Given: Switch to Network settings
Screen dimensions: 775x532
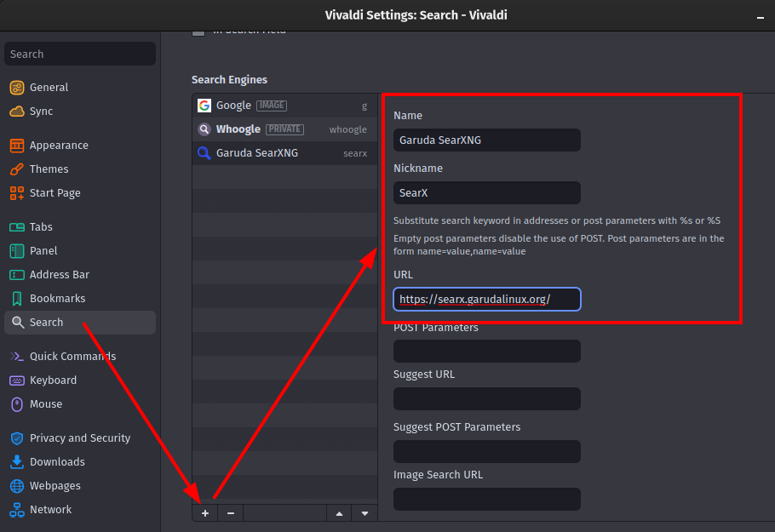Looking at the screenshot, I should point(80,509).
